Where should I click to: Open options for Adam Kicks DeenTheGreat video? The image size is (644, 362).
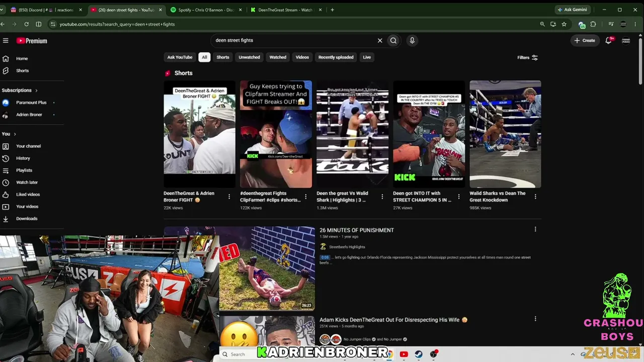pos(535,319)
